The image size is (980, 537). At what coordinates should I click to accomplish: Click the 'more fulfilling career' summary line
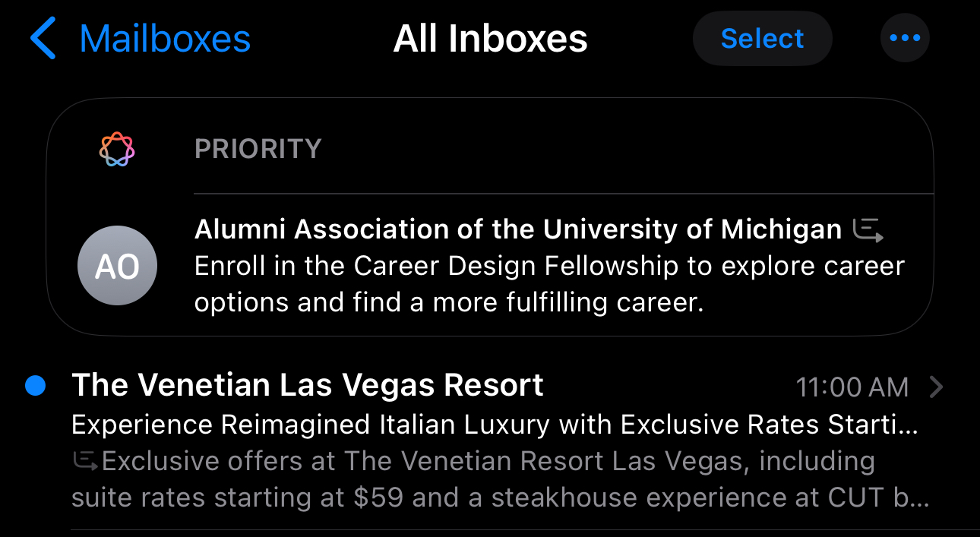tap(449, 302)
